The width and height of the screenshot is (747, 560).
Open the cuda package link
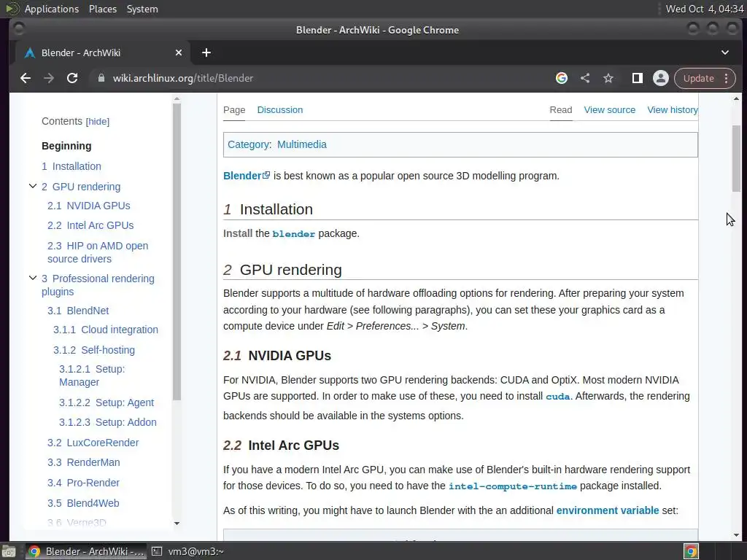click(558, 397)
